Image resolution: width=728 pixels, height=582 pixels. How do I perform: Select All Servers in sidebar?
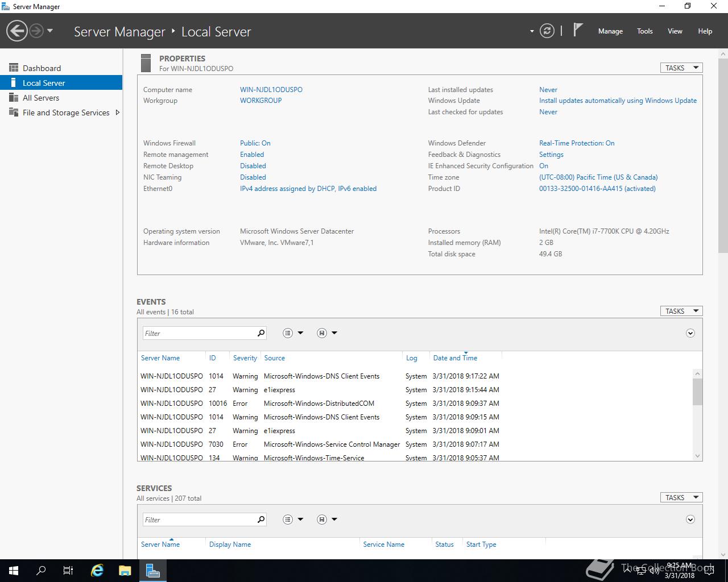tap(61, 97)
